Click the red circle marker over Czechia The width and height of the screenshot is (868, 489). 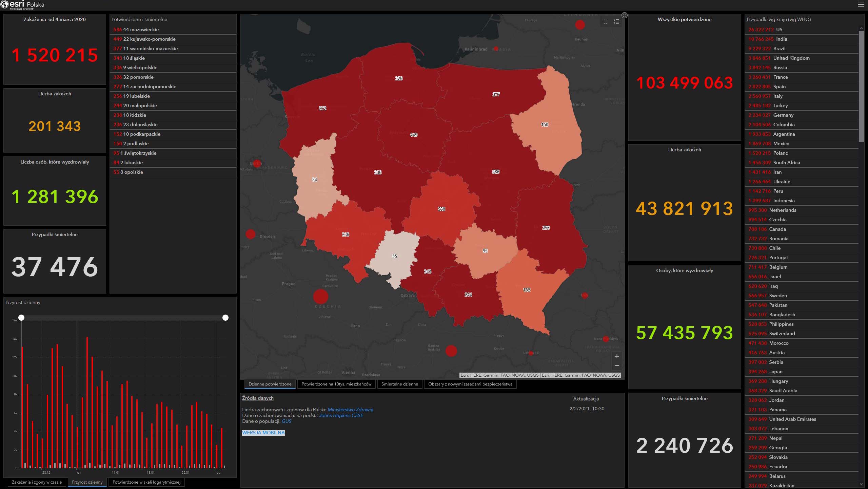[320, 296]
